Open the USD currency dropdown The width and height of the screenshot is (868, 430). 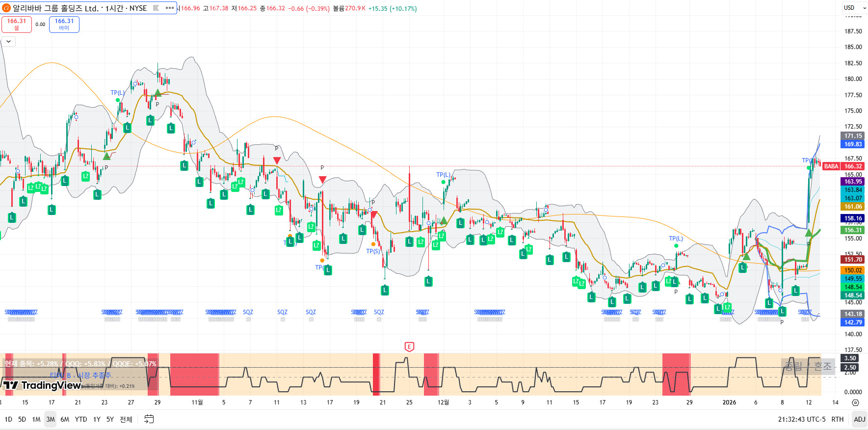click(855, 8)
